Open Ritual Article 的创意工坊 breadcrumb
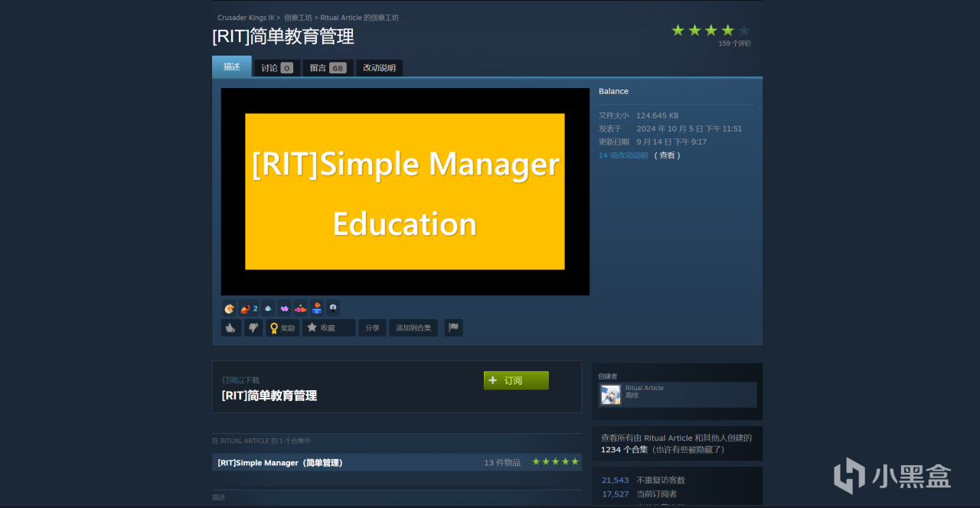 360,18
